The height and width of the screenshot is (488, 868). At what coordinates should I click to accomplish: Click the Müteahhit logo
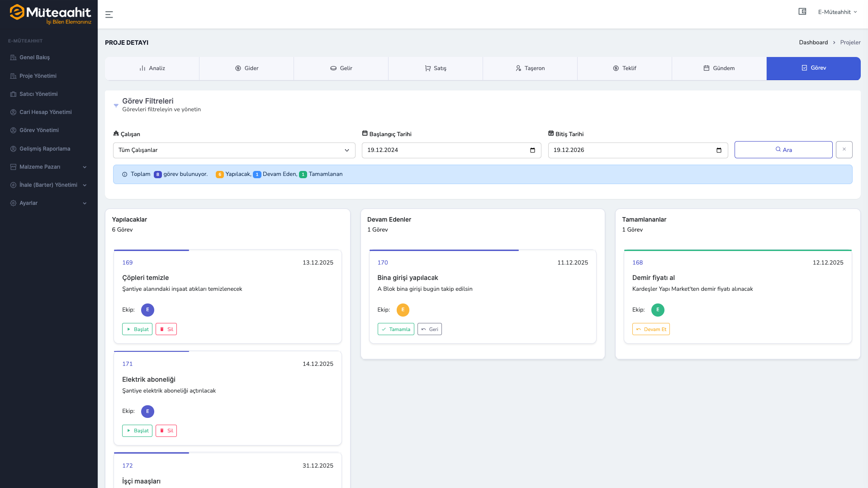[x=50, y=14]
